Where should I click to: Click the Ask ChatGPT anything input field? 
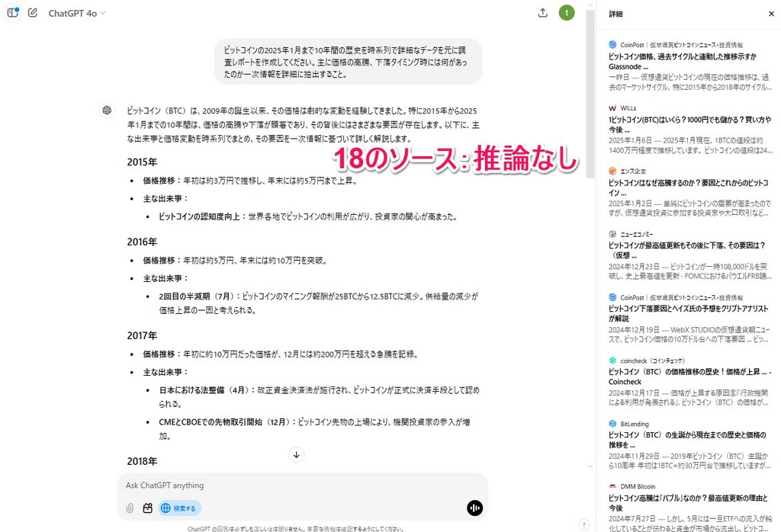(302, 486)
